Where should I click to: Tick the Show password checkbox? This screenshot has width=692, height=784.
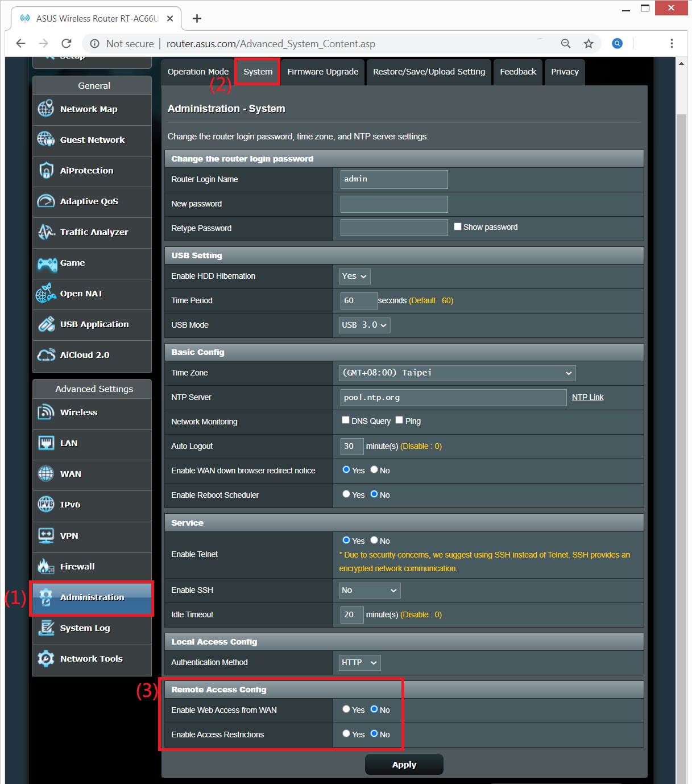tap(458, 226)
